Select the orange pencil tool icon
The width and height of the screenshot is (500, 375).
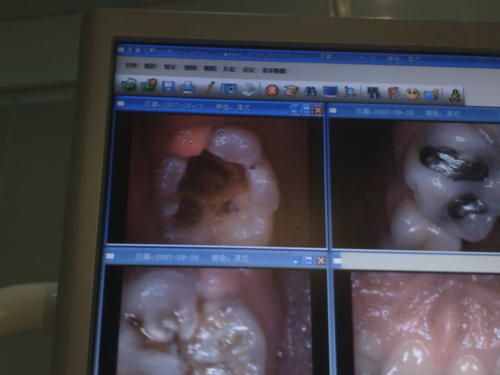pos(210,88)
